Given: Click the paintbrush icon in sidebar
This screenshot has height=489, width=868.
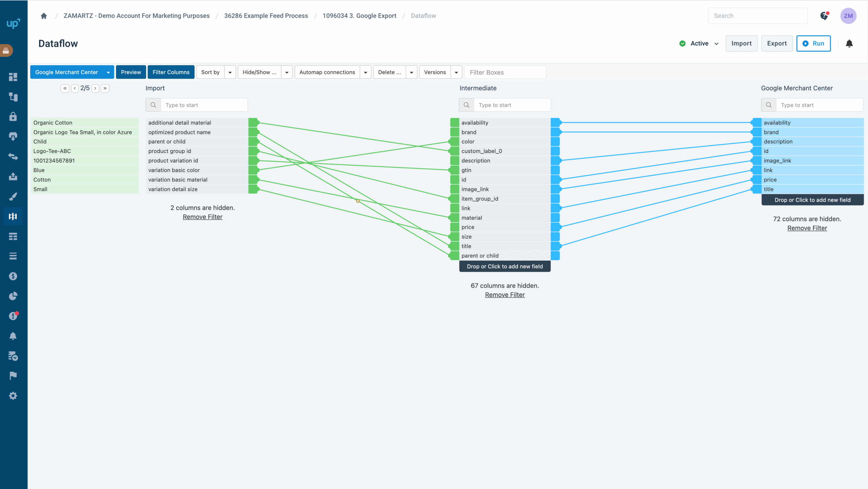Looking at the screenshot, I should pos(13,196).
